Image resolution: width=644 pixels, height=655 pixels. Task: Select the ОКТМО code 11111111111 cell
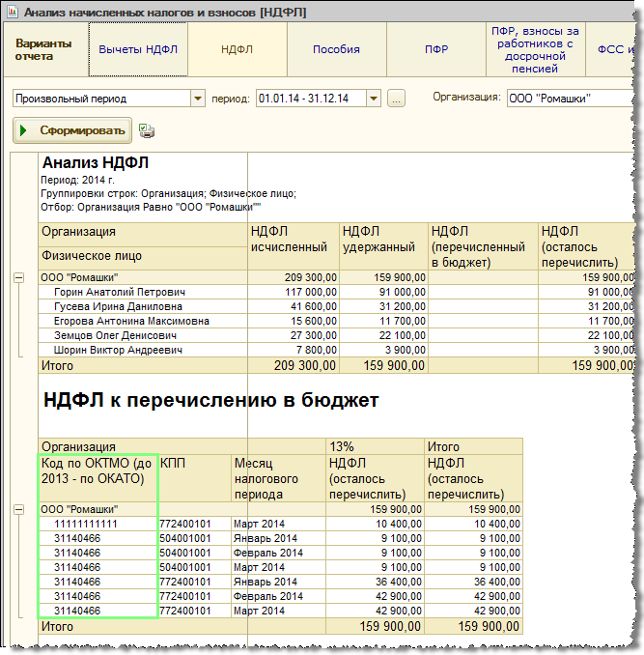(x=86, y=523)
